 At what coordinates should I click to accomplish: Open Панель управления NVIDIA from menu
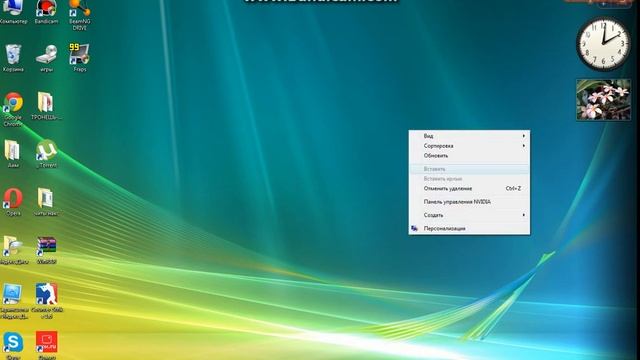[x=469, y=202]
